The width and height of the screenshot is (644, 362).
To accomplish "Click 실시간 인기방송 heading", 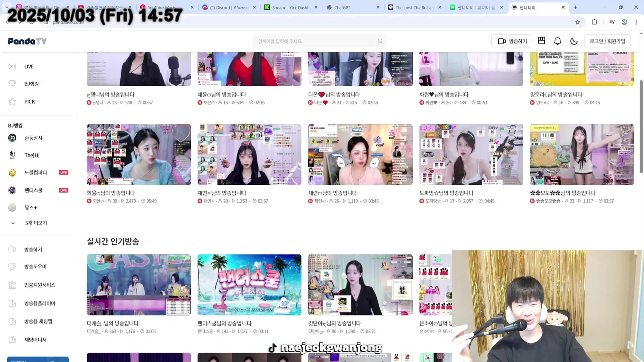I will pyautogui.click(x=113, y=242).
